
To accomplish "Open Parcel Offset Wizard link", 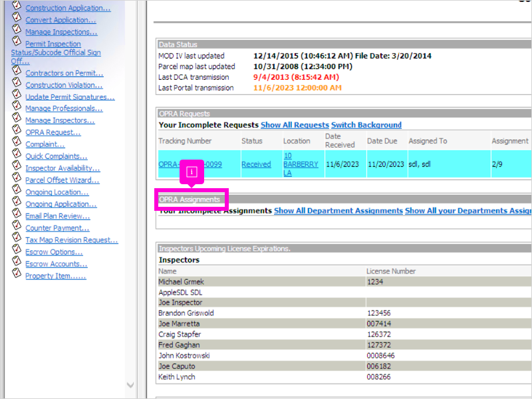I will pos(63,180).
